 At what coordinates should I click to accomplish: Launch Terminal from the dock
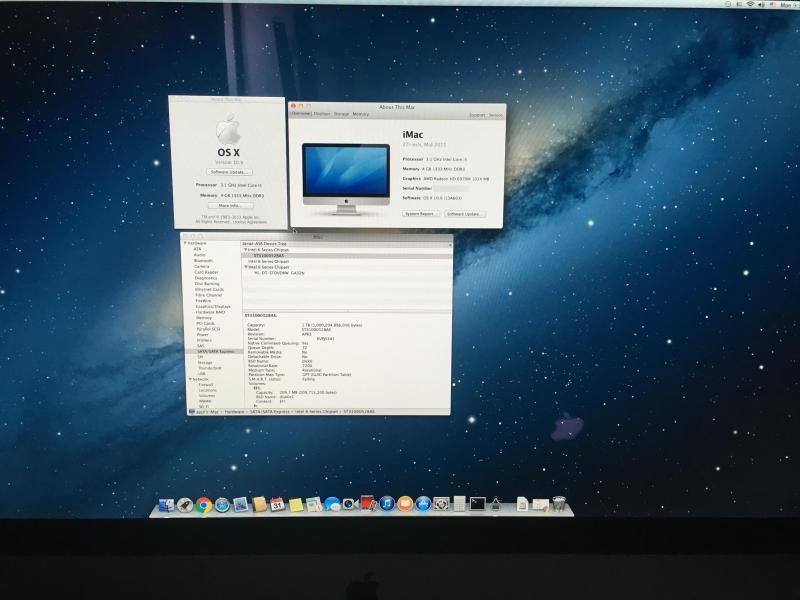pyautogui.click(x=477, y=504)
